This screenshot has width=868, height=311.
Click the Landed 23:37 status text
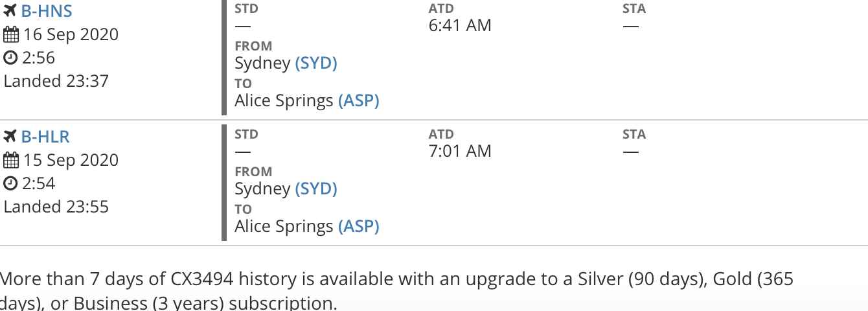56,81
